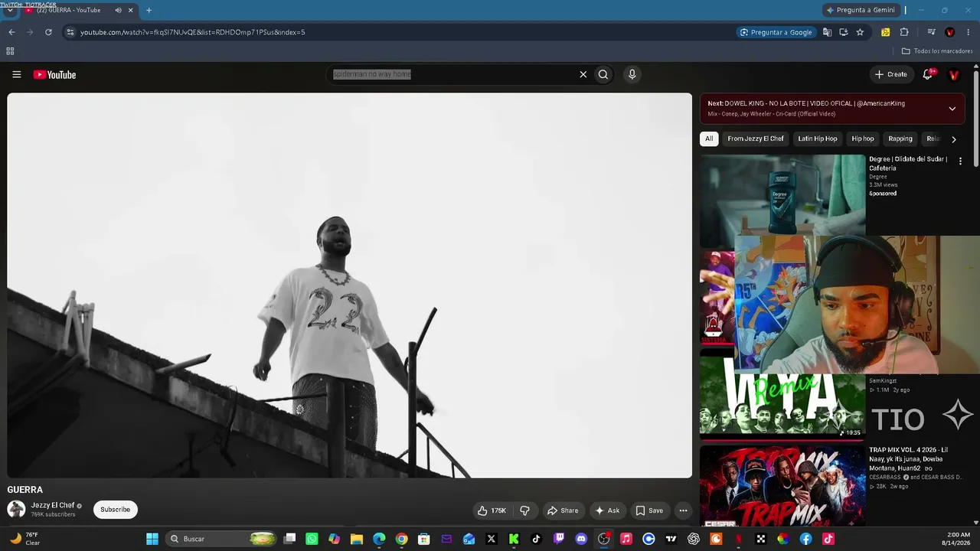Expand the Next playlist panel chevron
980x551 pixels.
tap(952, 109)
